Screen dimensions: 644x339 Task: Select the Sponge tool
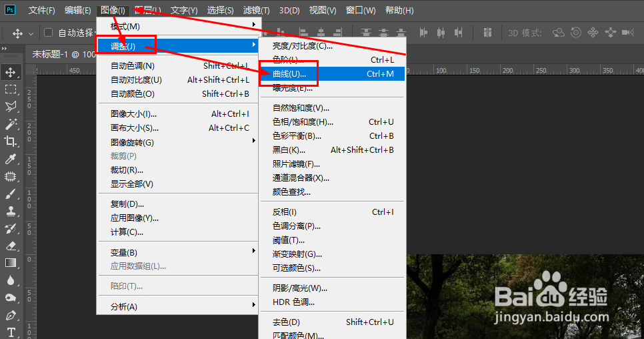(x=10, y=298)
